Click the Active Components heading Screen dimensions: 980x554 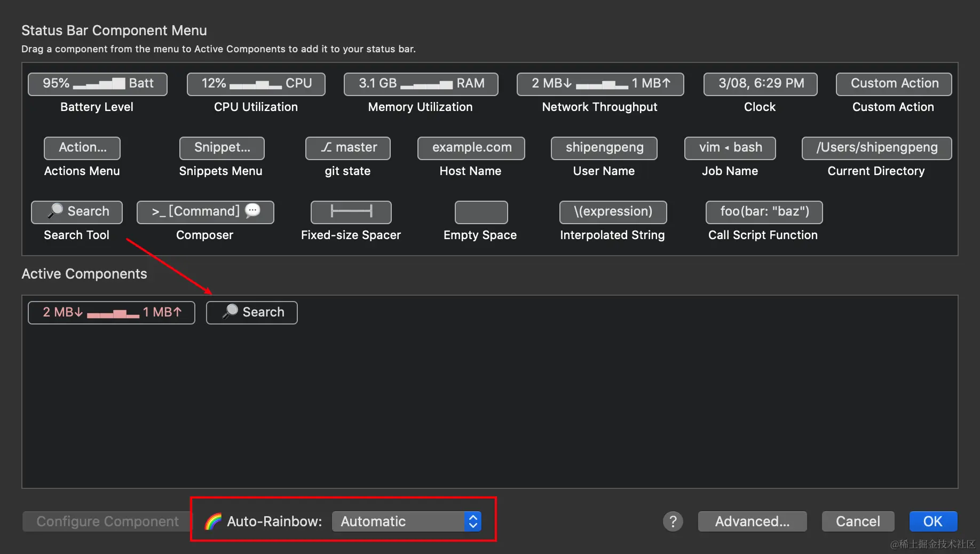(84, 274)
